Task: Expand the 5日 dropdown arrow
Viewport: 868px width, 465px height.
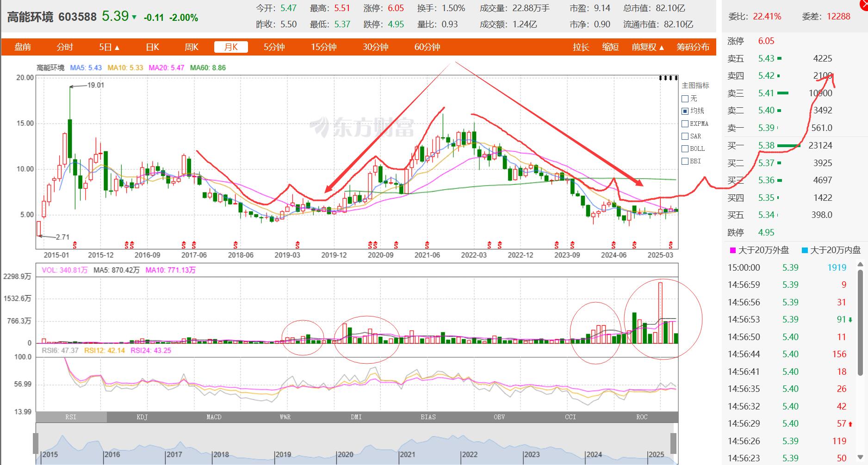Action: coord(117,48)
